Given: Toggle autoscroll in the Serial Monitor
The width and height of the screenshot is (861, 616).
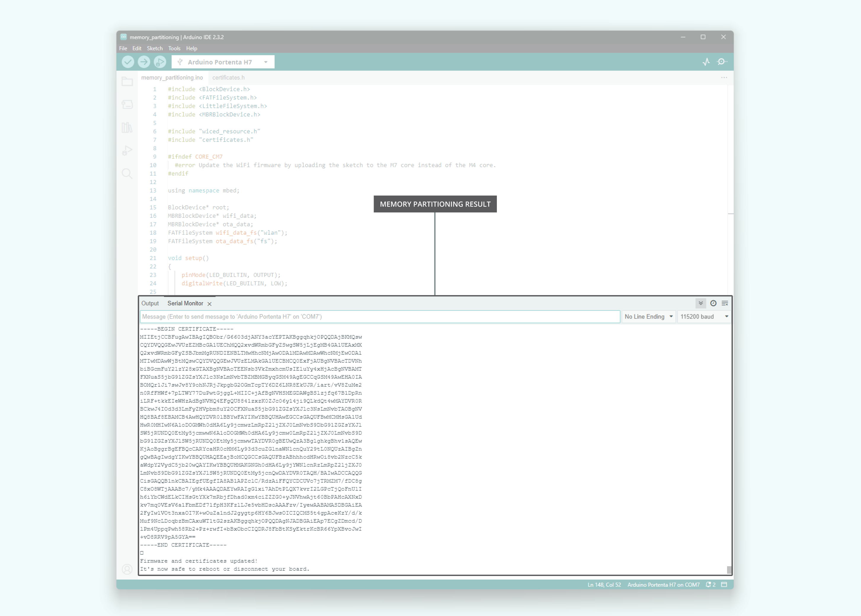Looking at the screenshot, I should pos(700,303).
